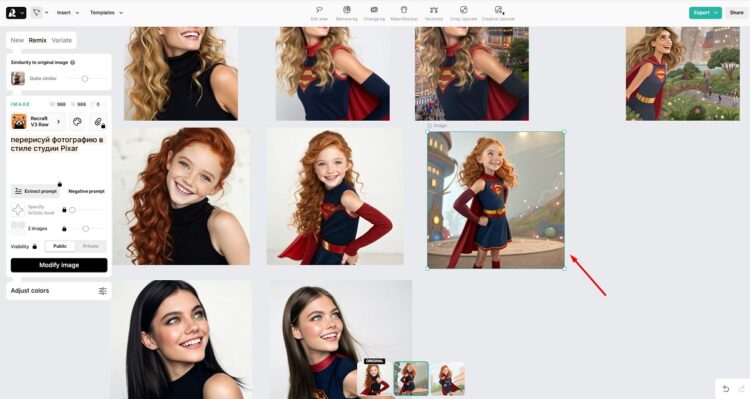The width and height of the screenshot is (750, 399).
Task: Click the Adjust colors sliders icon
Action: point(102,291)
